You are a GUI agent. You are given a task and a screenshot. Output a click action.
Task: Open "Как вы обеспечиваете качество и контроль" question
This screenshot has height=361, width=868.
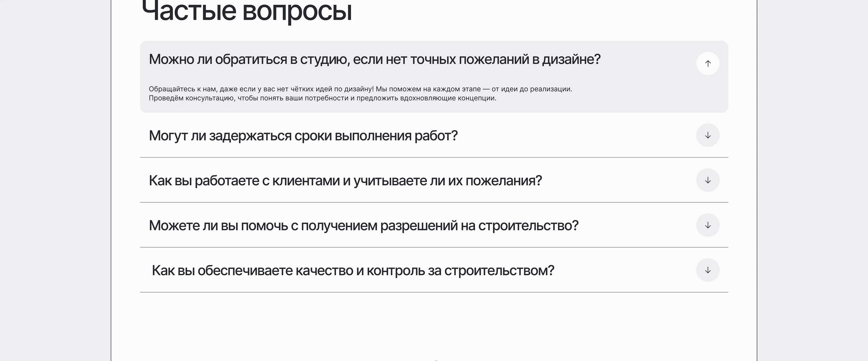[x=353, y=271]
